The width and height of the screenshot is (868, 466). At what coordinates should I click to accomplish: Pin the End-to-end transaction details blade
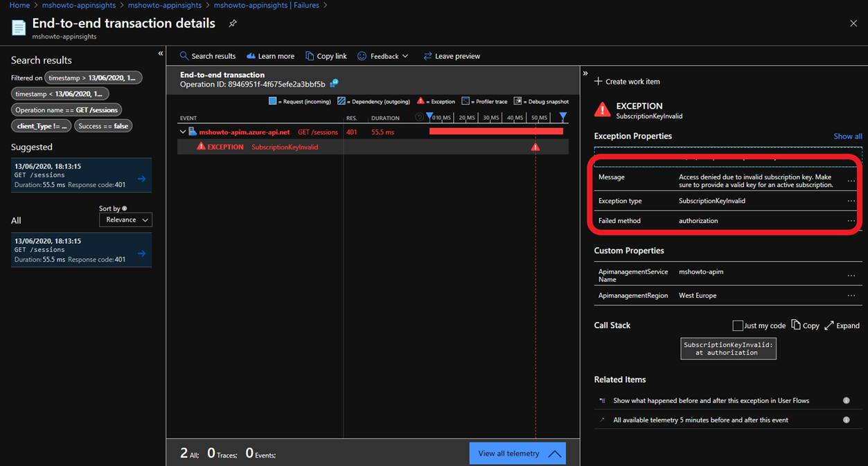pos(233,24)
